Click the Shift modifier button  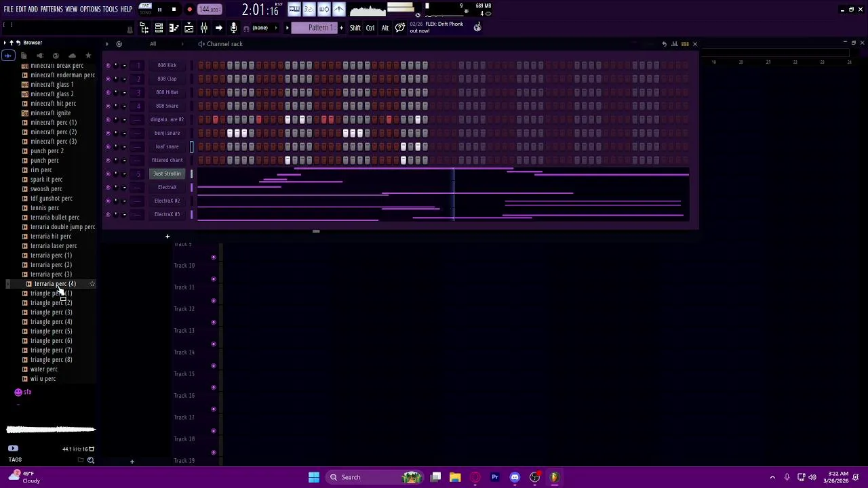[x=355, y=28]
